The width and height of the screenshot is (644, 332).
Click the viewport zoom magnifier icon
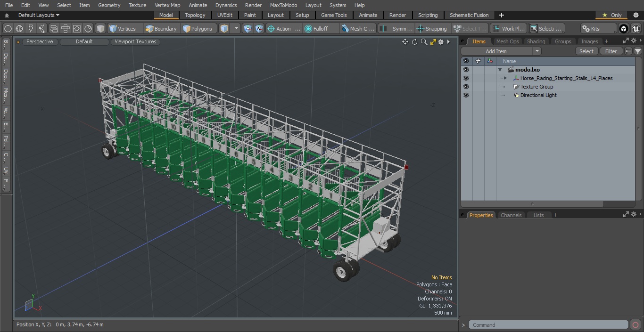click(x=424, y=42)
